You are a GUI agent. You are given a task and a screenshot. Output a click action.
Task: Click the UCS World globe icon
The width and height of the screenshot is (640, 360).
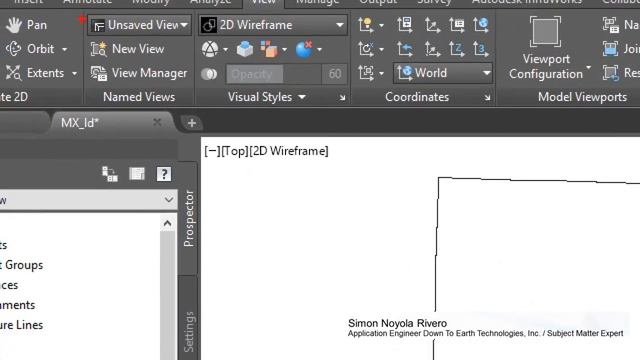[x=481, y=25]
